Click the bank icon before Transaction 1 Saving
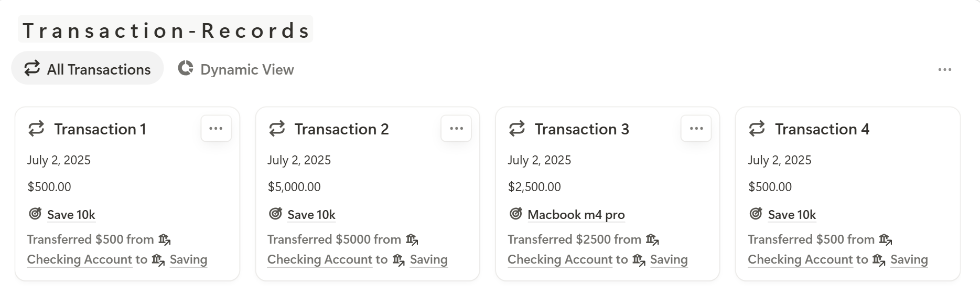 tap(158, 260)
